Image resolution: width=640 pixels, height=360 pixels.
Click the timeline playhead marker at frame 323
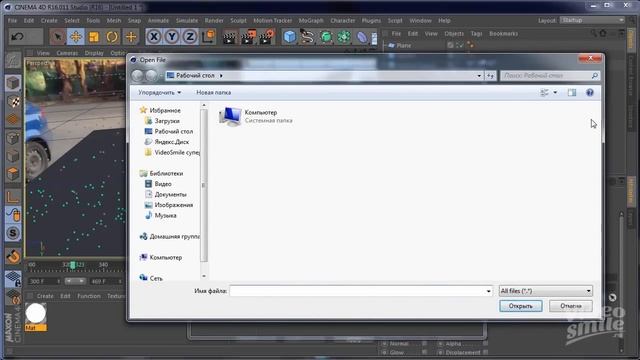73,265
